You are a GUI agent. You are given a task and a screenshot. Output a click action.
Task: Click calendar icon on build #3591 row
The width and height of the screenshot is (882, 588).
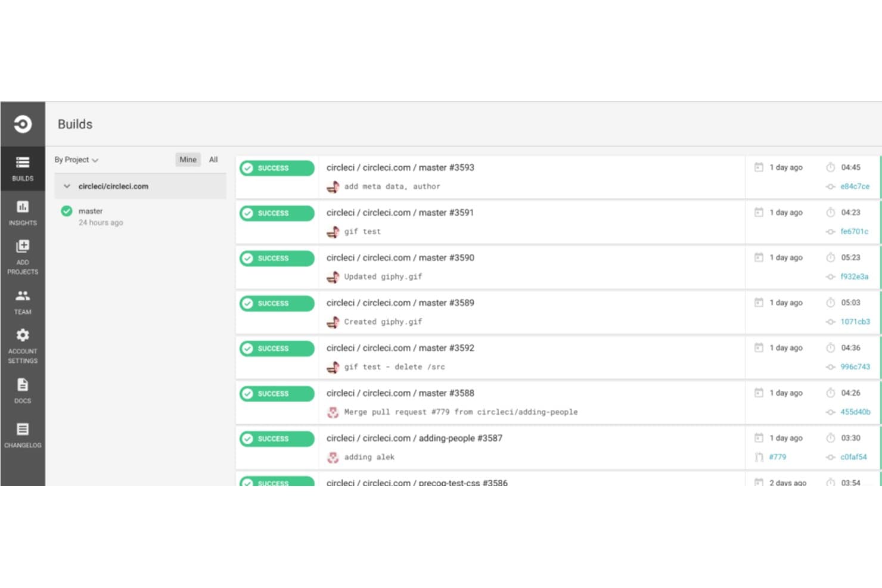point(759,212)
